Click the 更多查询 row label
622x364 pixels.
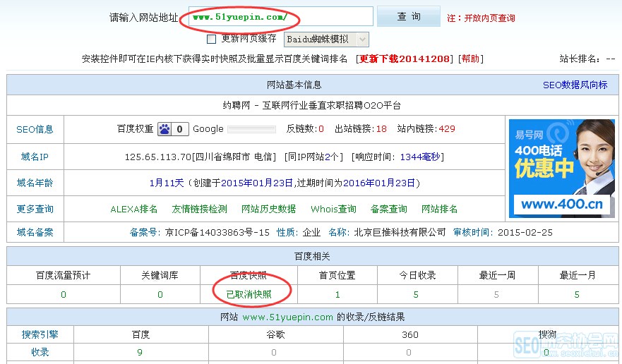[x=35, y=209]
